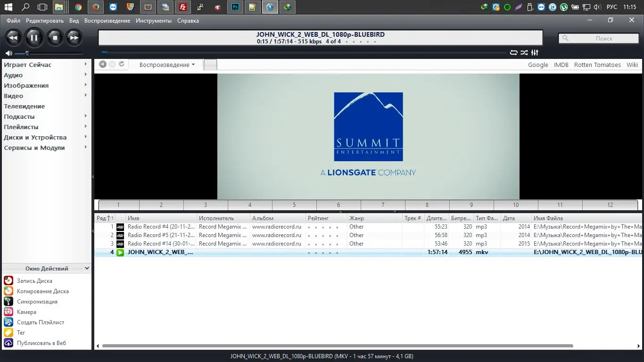Select Телевидение in the sidebar
644x362 pixels.
tap(25, 107)
